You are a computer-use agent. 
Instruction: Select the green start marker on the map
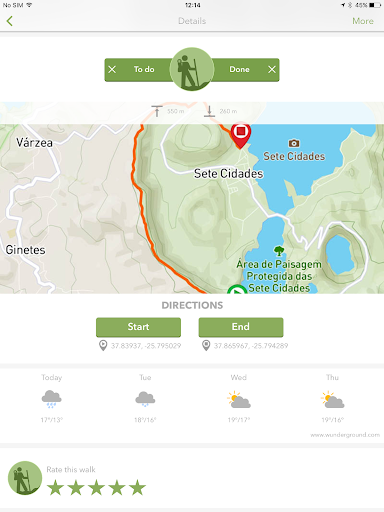pyautogui.click(x=237, y=290)
